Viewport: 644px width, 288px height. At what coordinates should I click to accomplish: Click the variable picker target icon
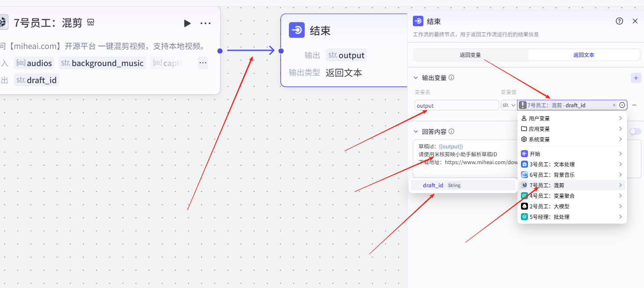(x=622, y=105)
